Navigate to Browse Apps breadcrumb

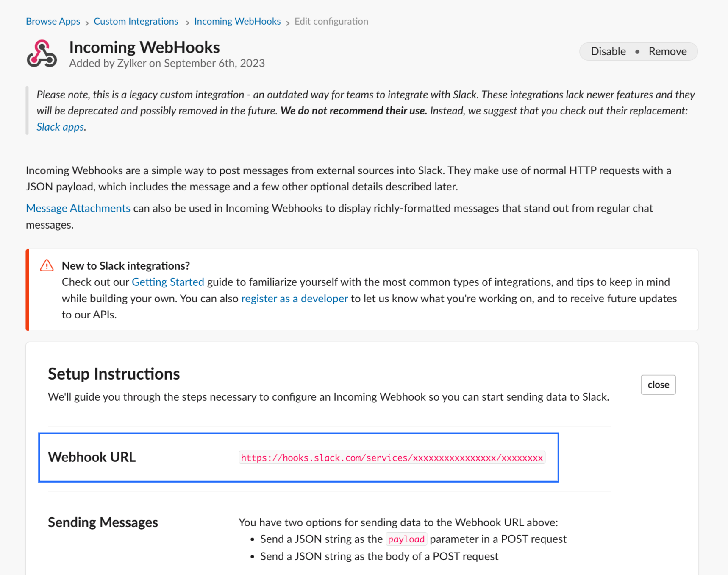coord(53,21)
